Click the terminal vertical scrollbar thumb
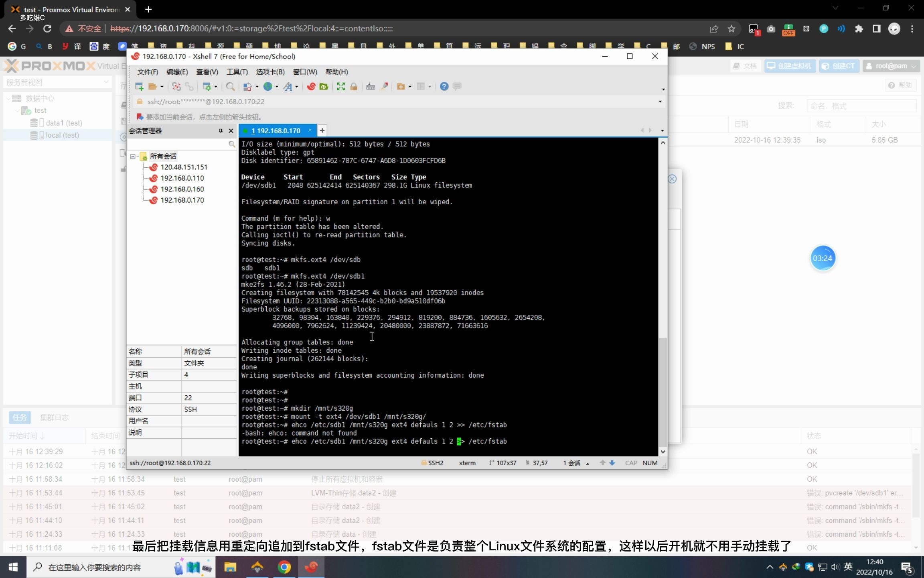924x578 pixels. coord(663,393)
